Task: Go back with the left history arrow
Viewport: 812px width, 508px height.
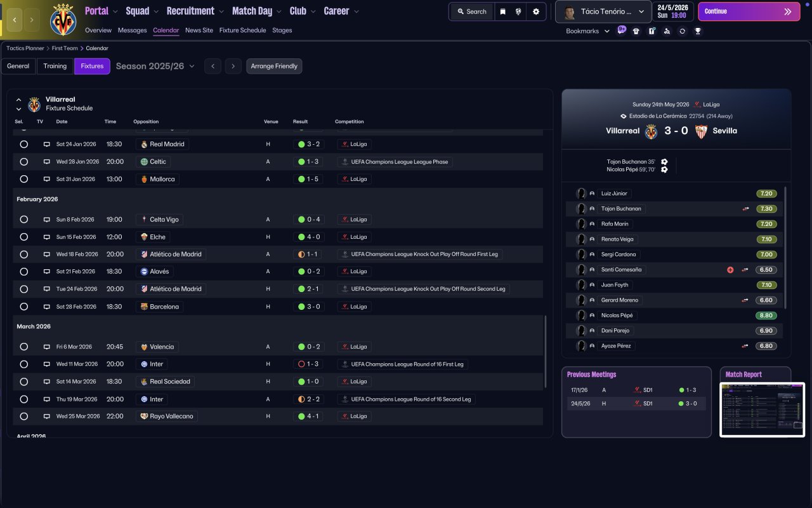Action: (x=15, y=20)
